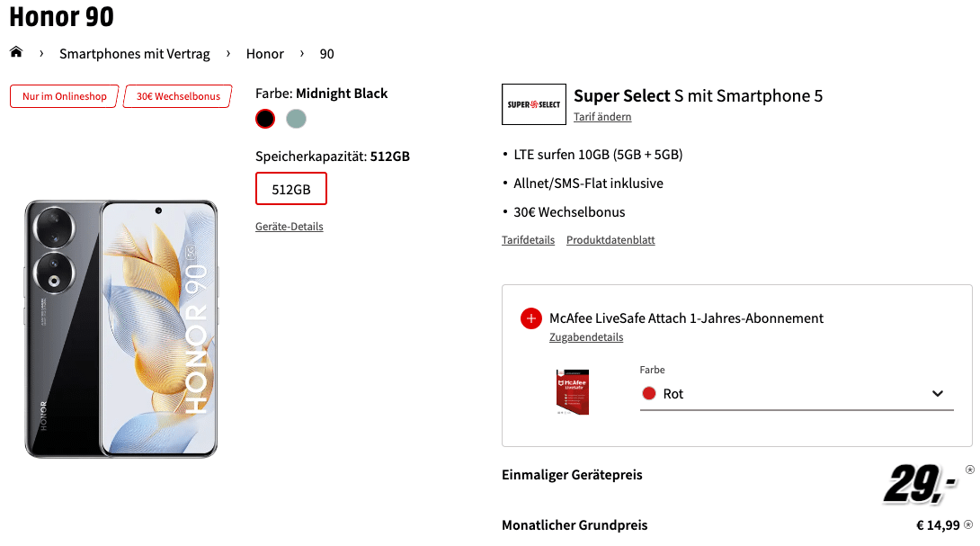Open the Produktdatenblatt link
The image size is (980, 546).
[610, 239]
